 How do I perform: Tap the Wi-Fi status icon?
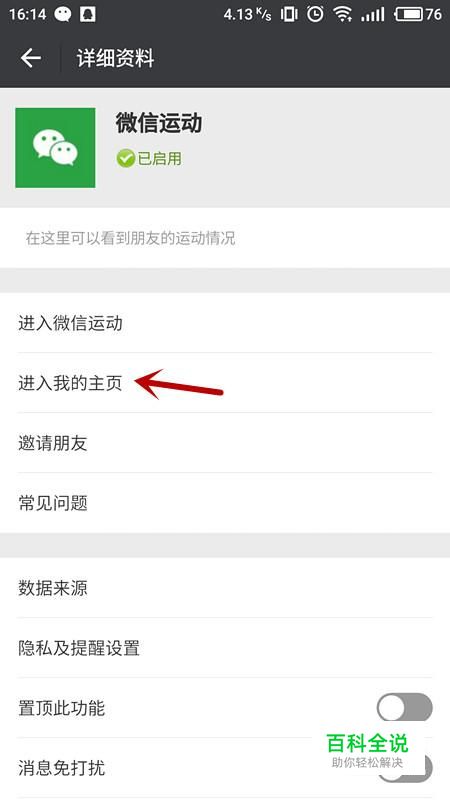coord(343,14)
